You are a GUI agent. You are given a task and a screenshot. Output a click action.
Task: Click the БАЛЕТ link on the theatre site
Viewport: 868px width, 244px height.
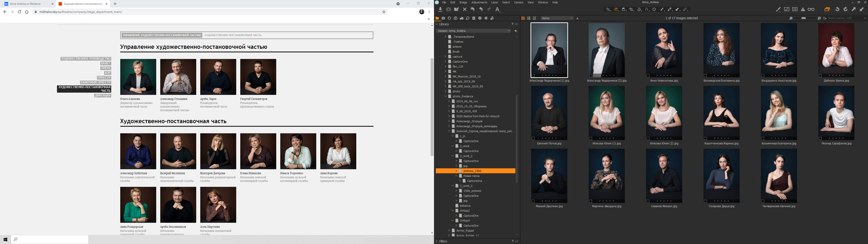point(106,63)
